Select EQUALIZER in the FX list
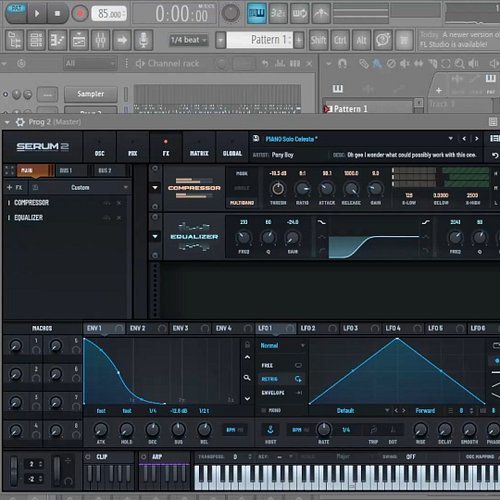Viewport: 500px width, 500px height. (x=29, y=218)
